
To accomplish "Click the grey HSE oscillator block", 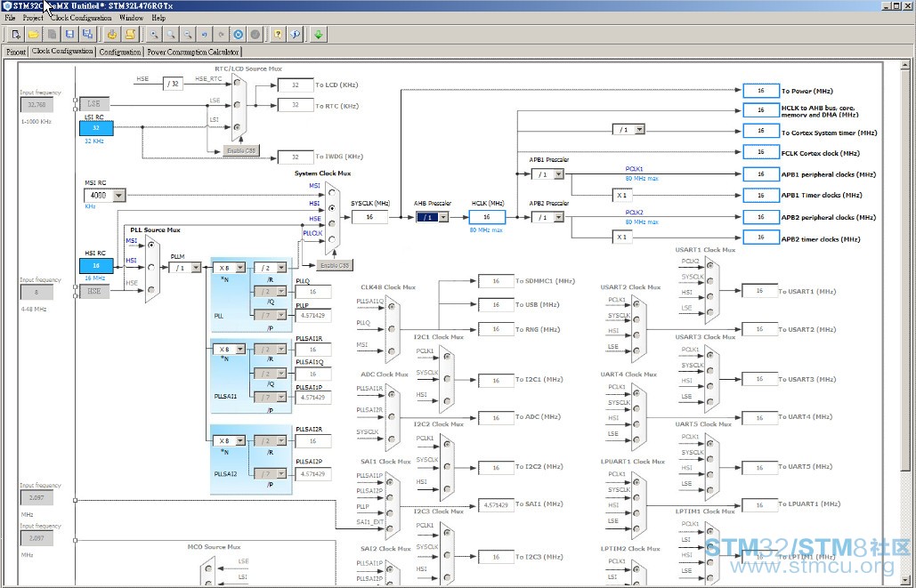I will click(x=94, y=291).
